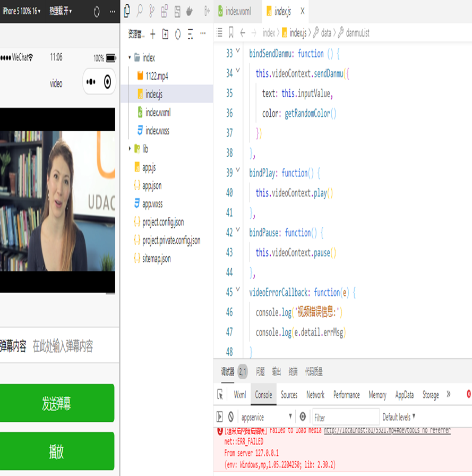Select the 1122.mp4 file

[167, 75]
